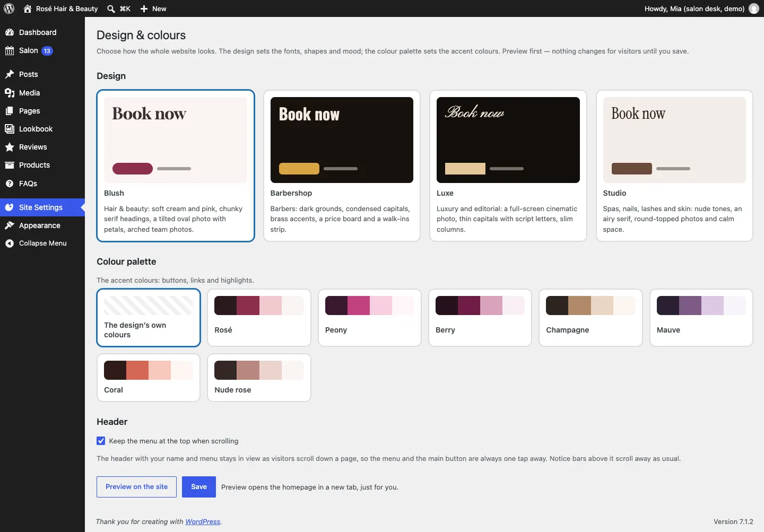The width and height of the screenshot is (764, 532).
Task: Open the Salon menu label
Action: point(29,50)
